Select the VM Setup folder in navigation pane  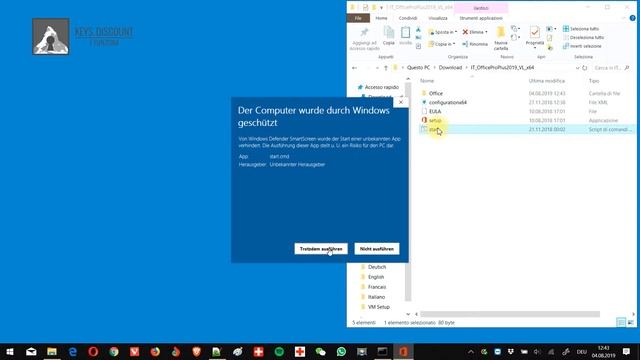[378, 307]
